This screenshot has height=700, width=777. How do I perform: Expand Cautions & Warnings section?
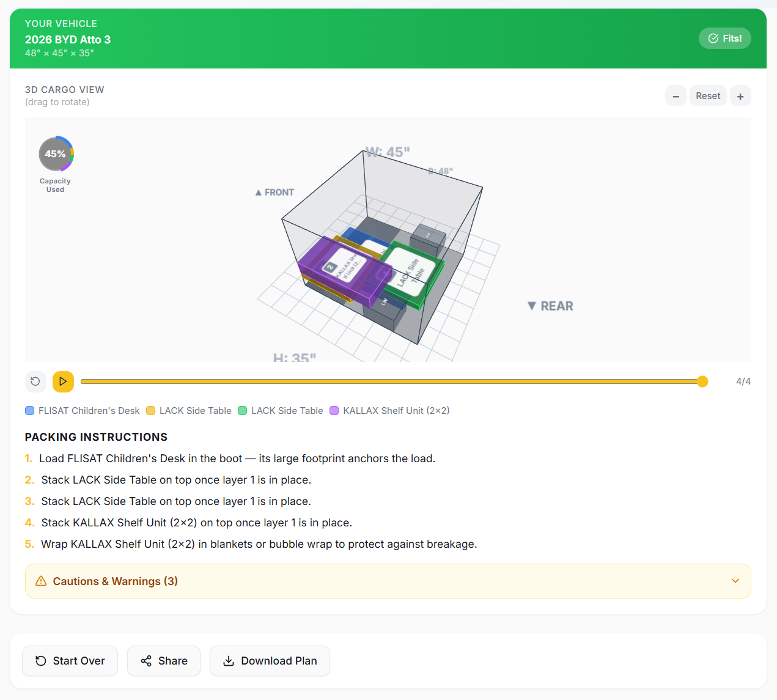point(388,581)
